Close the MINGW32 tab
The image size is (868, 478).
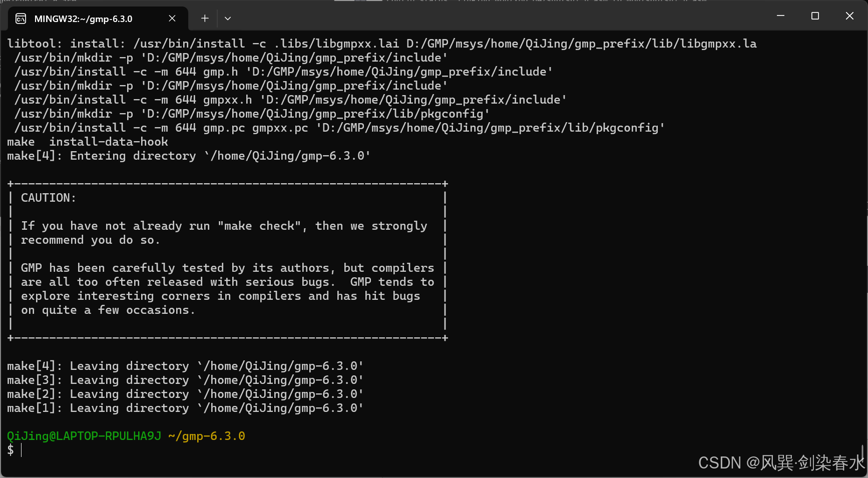[x=172, y=19]
